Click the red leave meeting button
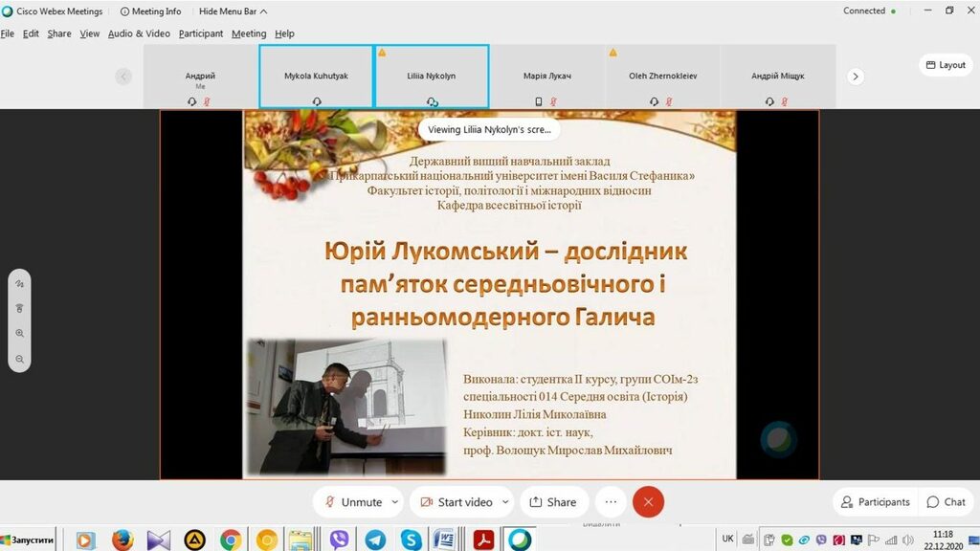Viewport: 980px width, 551px height. tap(648, 502)
